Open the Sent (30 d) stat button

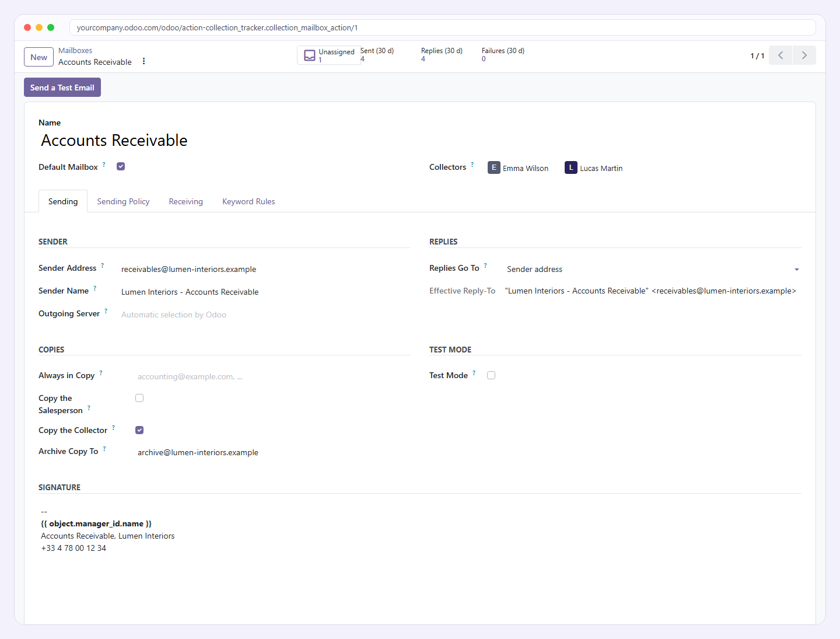(377, 55)
